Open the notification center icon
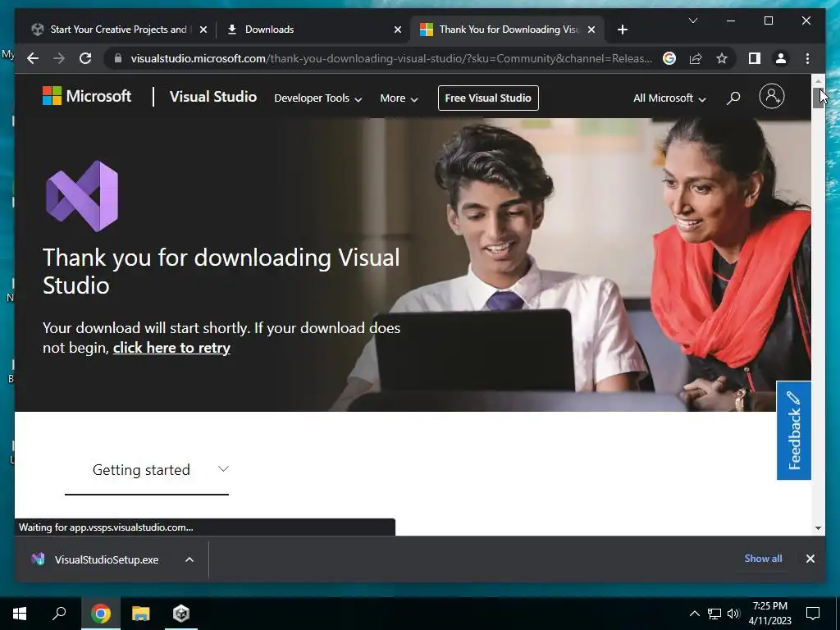840x630 pixels. pos(813,614)
